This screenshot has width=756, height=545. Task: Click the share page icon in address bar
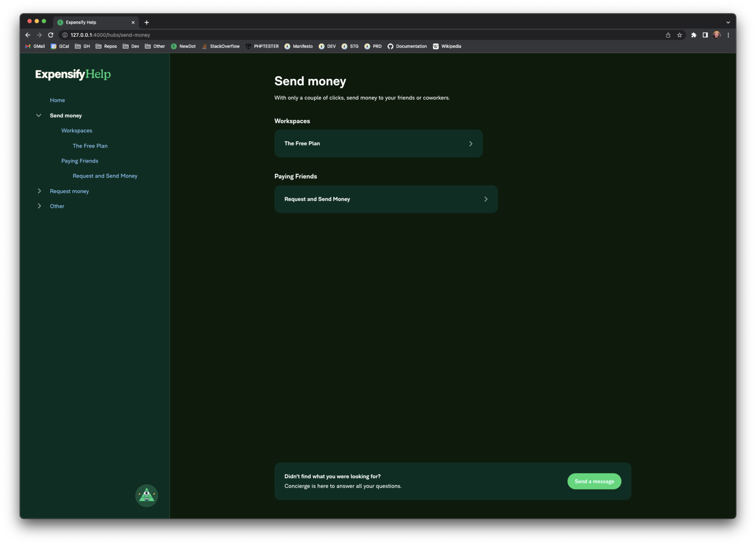[x=668, y=35]
